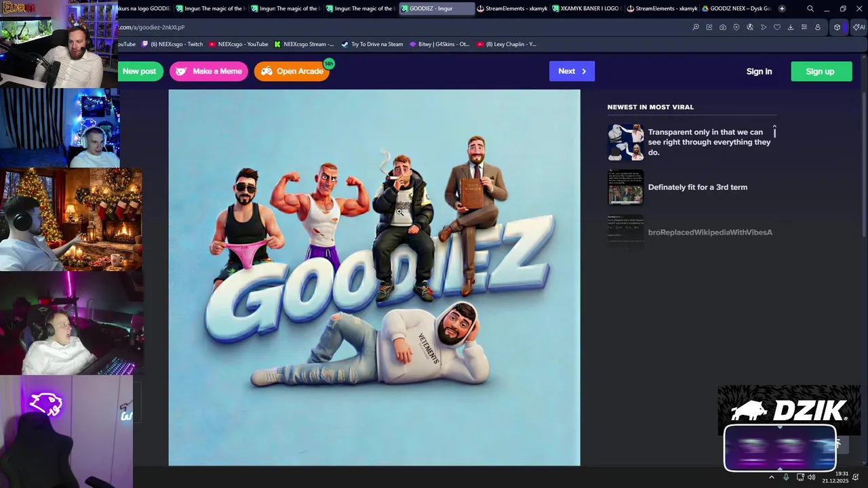Open the Bitwy | G4Skins bookmark

[439, 44]
